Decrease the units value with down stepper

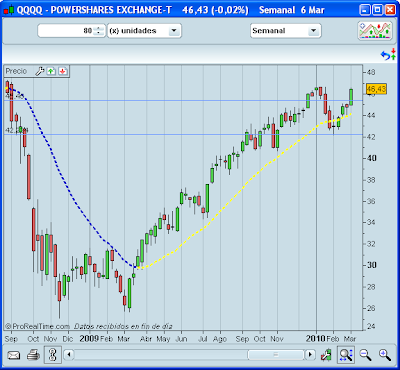point(98,33)
